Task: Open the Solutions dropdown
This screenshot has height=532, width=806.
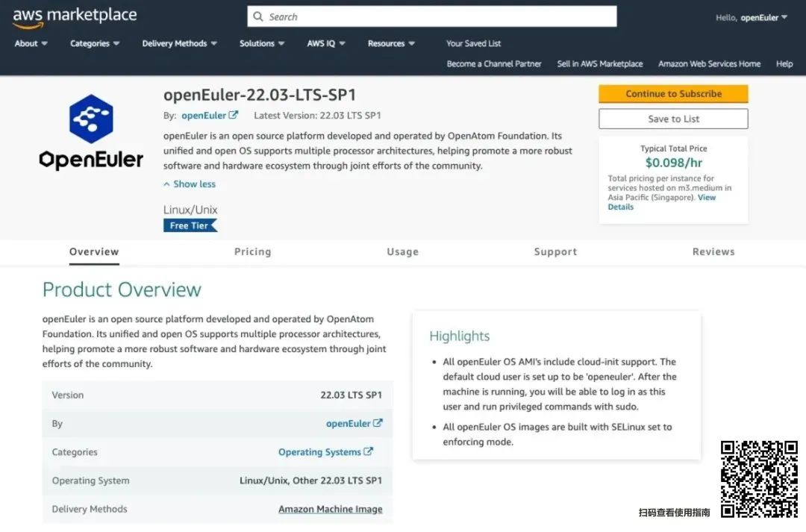Action: point(262,43)
